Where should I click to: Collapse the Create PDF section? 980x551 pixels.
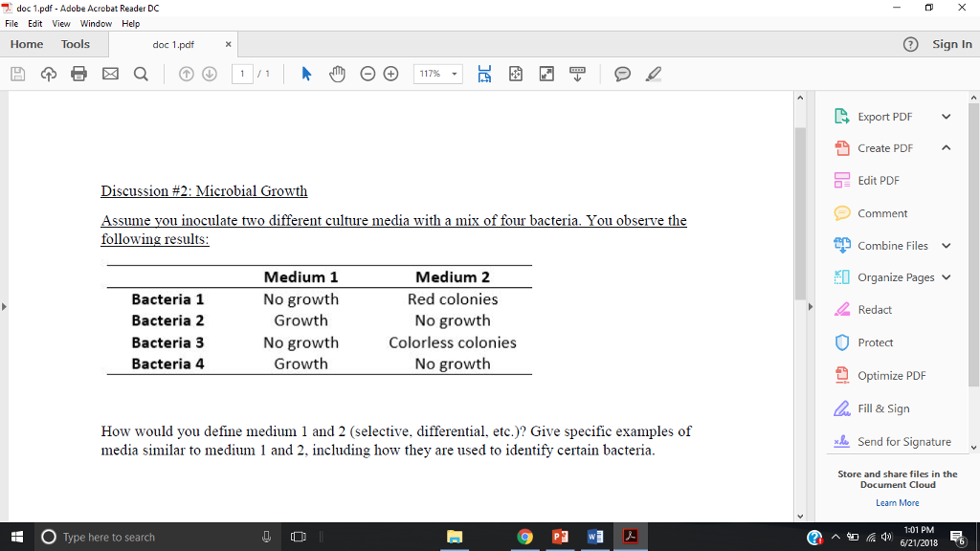(x=946, y=148)
